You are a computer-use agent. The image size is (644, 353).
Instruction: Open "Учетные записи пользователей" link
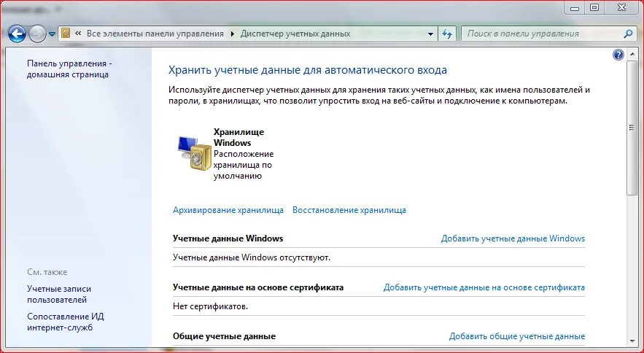click(59, 294)
